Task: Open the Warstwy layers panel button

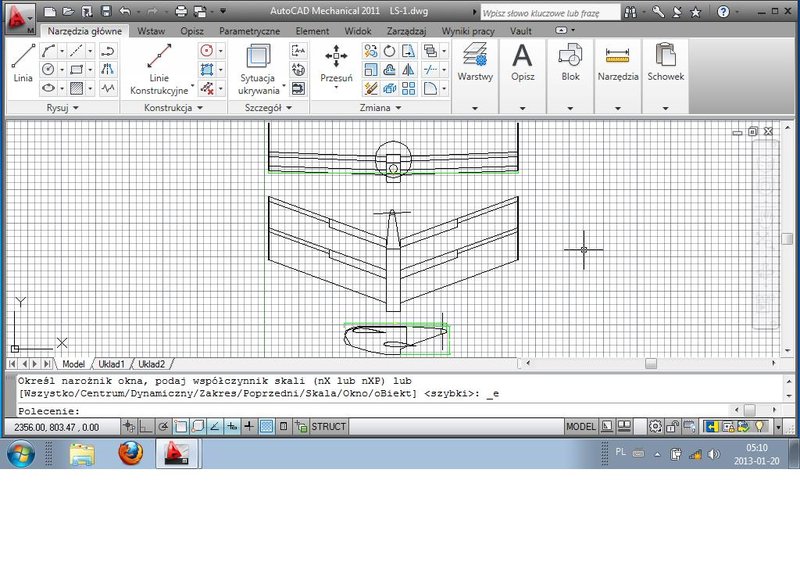Action: 474,62
